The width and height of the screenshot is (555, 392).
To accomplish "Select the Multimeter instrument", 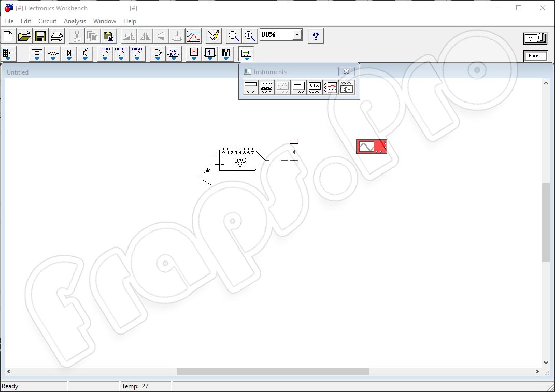I will 251,87.
